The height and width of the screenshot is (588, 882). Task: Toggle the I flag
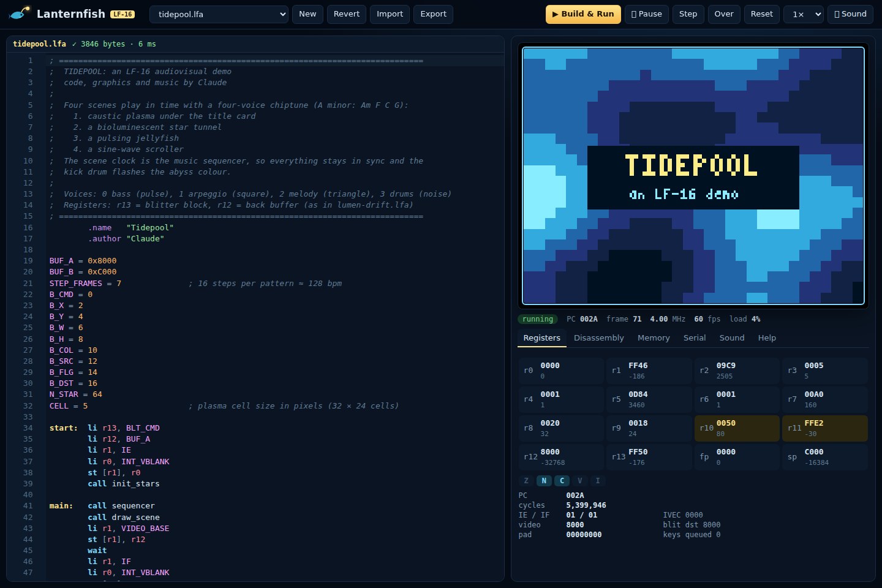tap(598, 481)
